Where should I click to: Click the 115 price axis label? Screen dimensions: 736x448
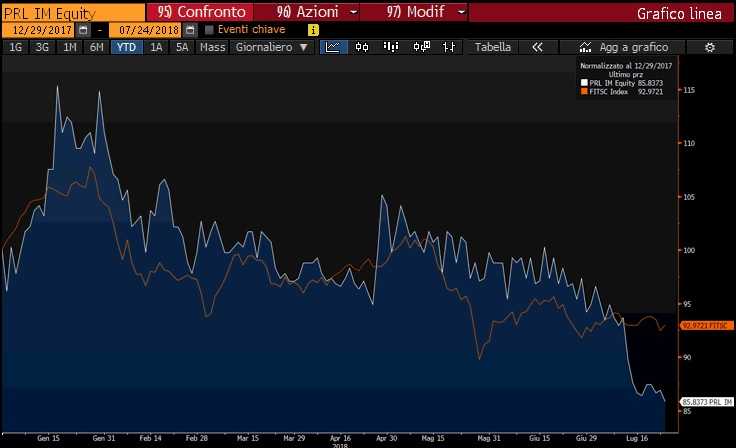689,90
